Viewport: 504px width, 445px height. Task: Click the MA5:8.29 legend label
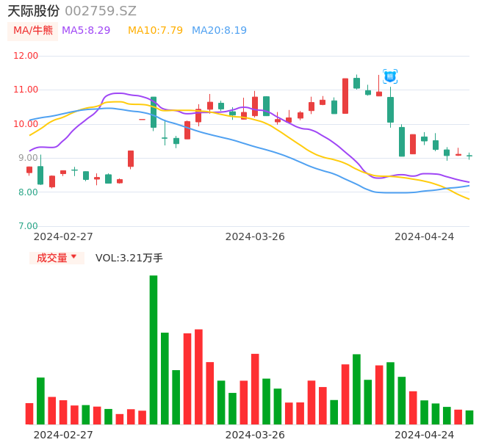tap(86, 31)
